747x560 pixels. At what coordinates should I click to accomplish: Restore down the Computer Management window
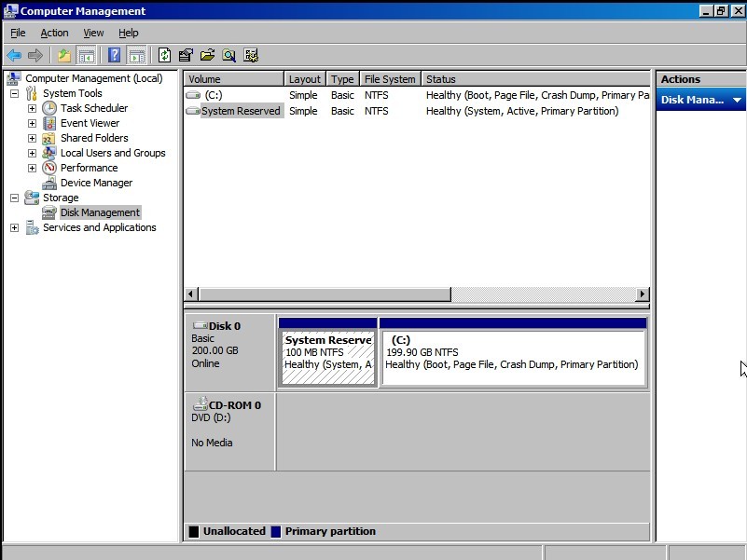coord(721,11)
